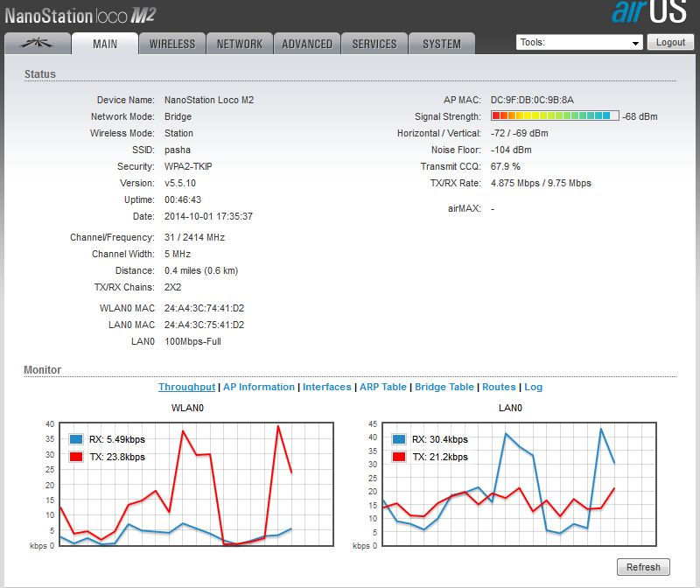
Task: Click the Distance value 0.4 miles (0.6 km)
Action: click(201, 270)
